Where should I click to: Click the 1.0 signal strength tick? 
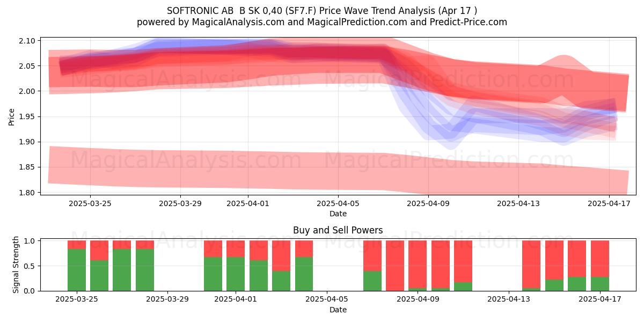click(31, 240)
